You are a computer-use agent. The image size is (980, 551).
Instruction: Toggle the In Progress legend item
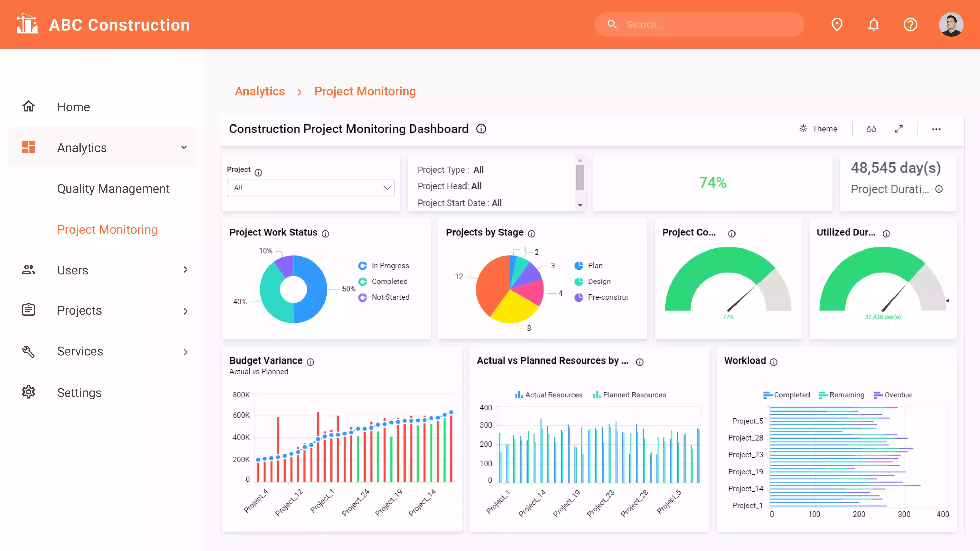point(384,265)
